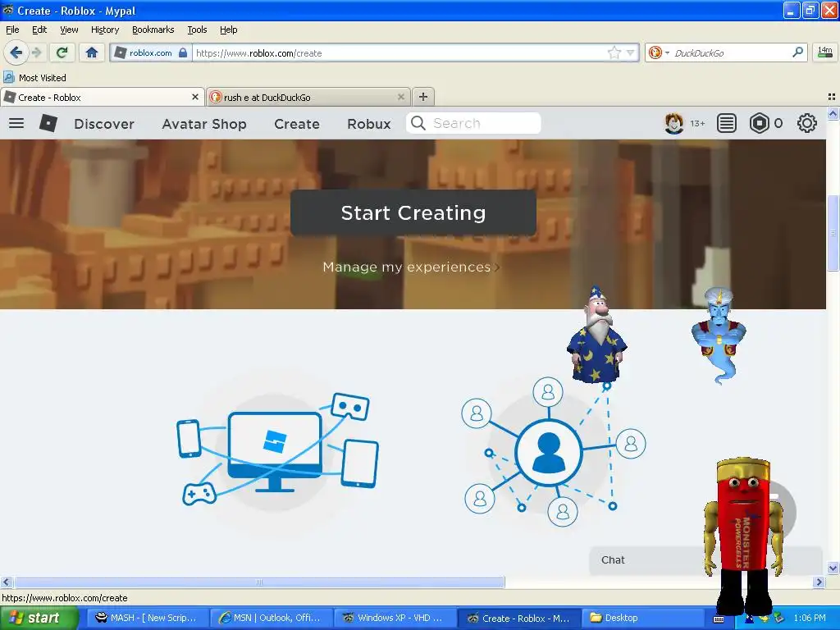This screenshot has height=630, width=840.
Task: Click the wizard Merlin desktop character
Action: (x=596, y=335)
